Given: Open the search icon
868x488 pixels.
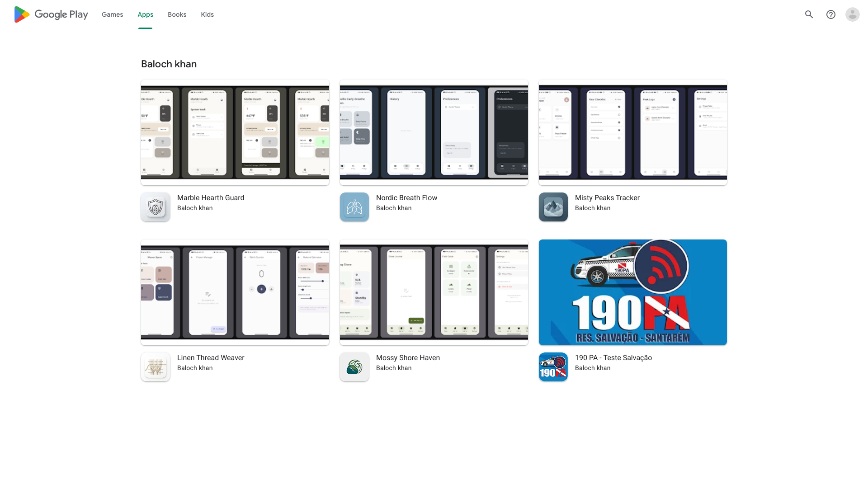Looking at the screenshot, I should pos(809,14).
